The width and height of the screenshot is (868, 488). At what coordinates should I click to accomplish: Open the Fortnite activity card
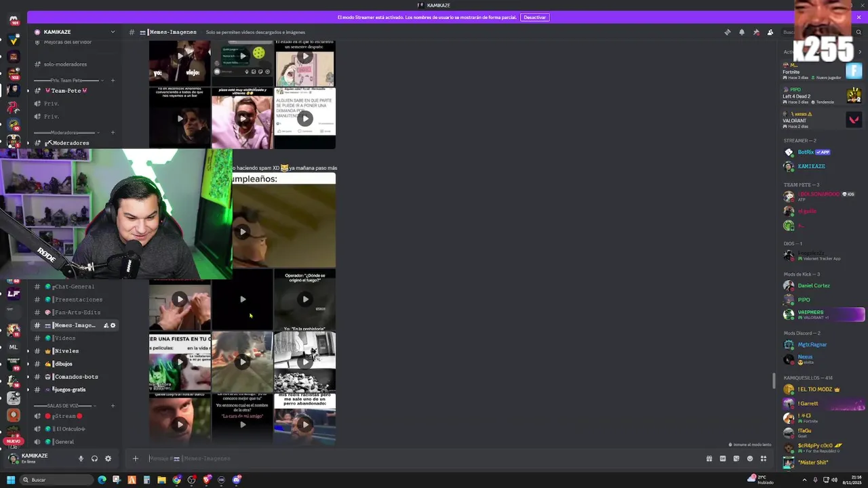coord(822,70)
